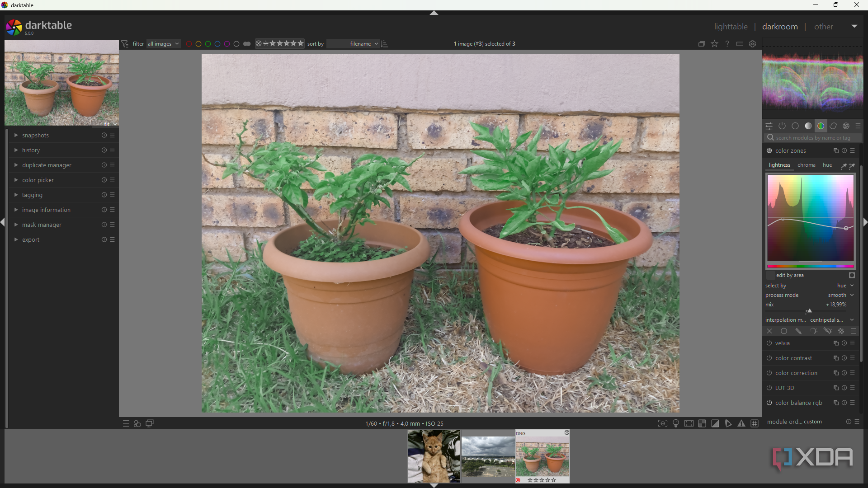Enable the color contrast module
This screenshot has height=488, width=868.
(769, 358)
